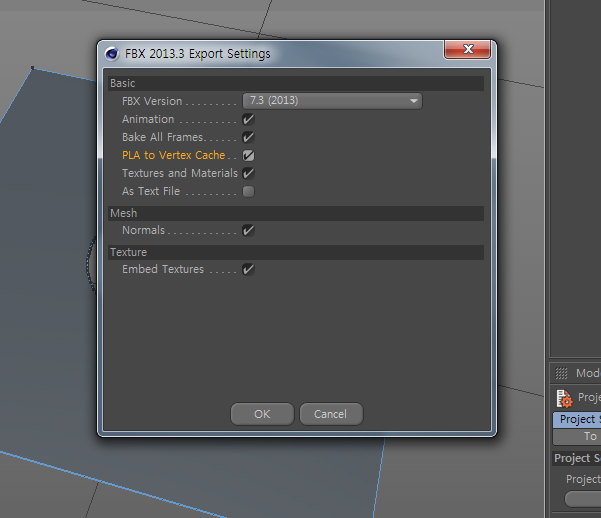This screenshot has width=601, height=518.
Task: Cancel the FBX export dialog
Action: coord(331,414)
